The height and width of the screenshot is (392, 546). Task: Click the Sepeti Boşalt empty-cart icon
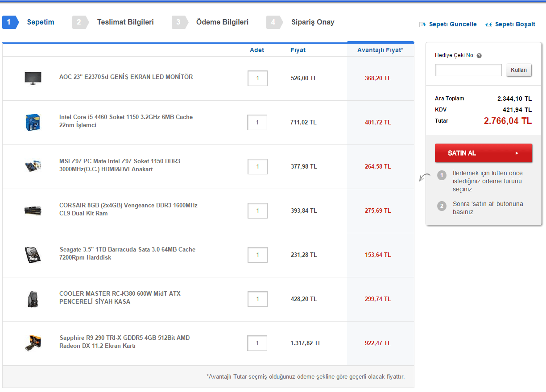(488, 25)
